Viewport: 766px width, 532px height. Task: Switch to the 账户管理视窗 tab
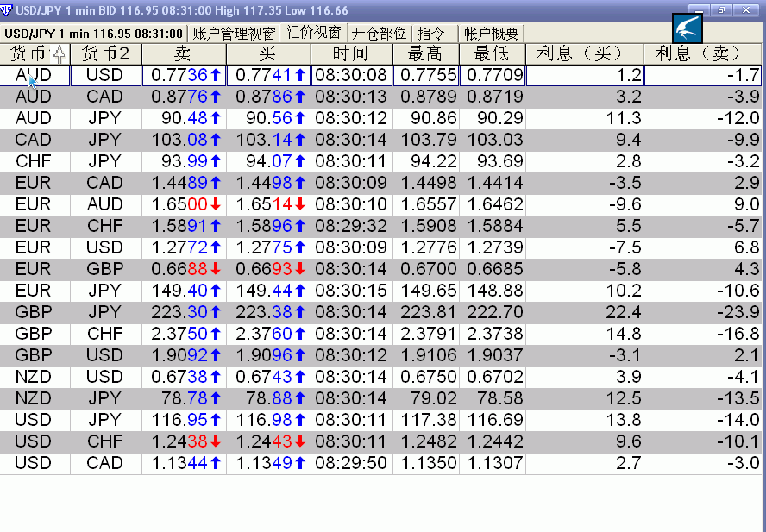coord(234,34)
